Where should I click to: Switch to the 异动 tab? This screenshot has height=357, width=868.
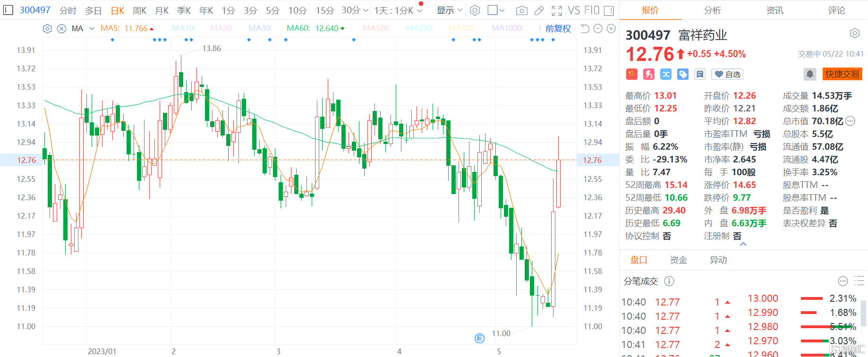click(x=718, y=260)
